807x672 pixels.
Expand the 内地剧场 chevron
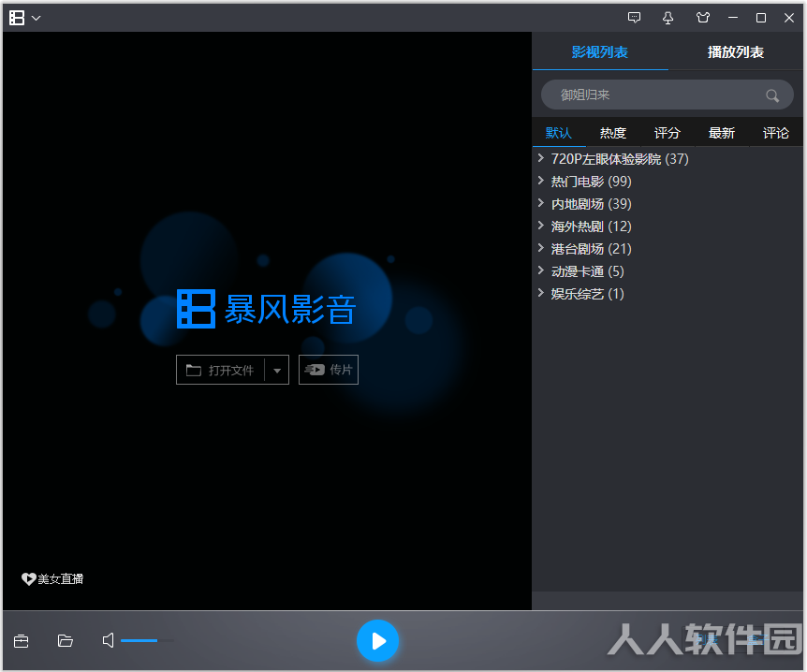pos(540,203)
